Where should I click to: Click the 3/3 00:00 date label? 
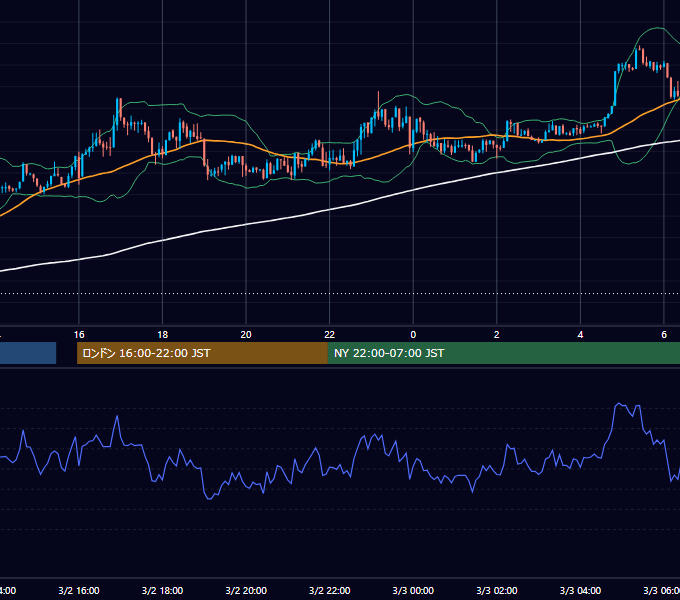click(x=413, y=590)
